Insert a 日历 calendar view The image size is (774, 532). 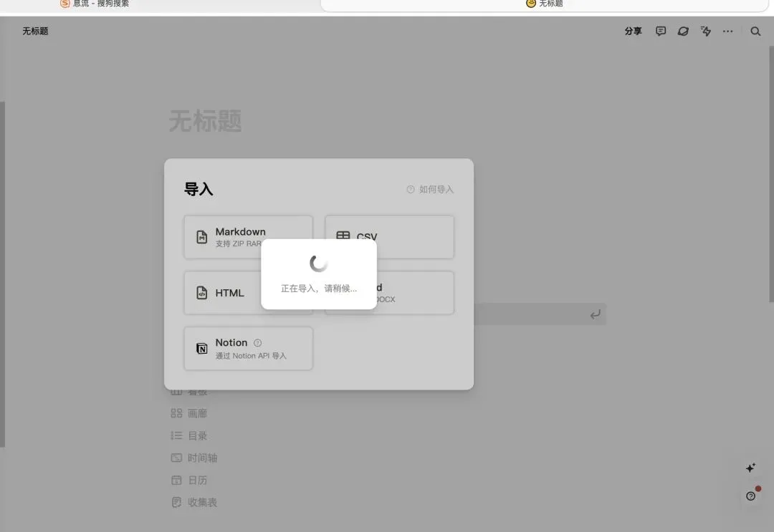pos(189,480)
